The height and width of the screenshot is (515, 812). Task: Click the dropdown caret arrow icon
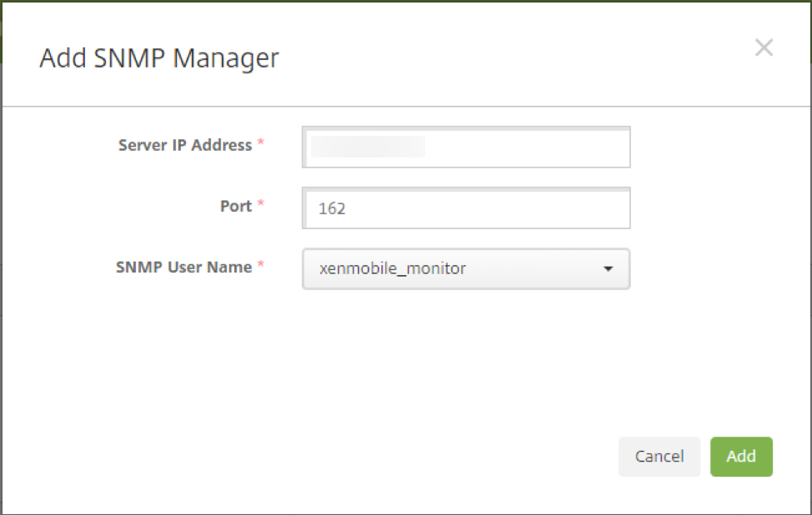(609, 269)
